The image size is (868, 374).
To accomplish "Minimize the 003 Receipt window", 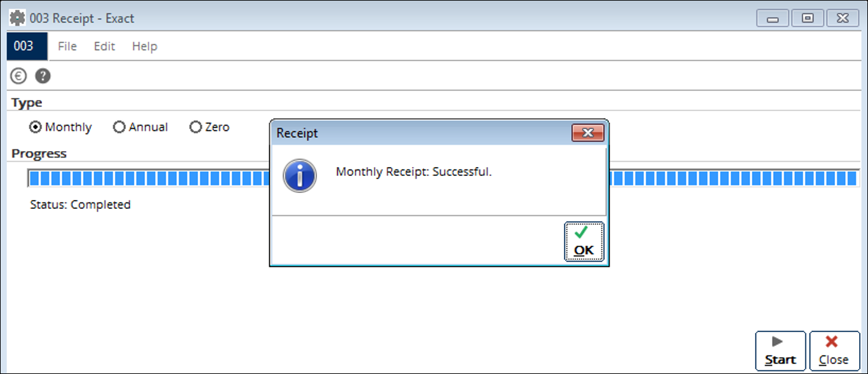I will click(773, 18).
